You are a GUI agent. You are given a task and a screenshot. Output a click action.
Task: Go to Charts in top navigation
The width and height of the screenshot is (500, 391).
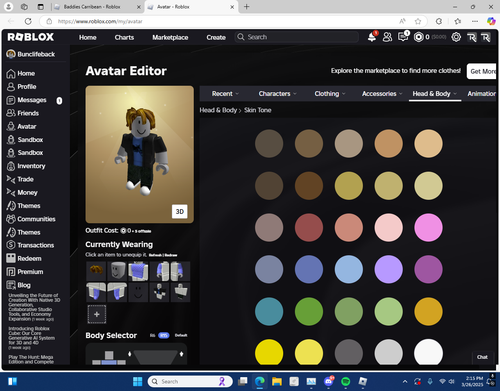pyautogui.click(x=124, y=37)
